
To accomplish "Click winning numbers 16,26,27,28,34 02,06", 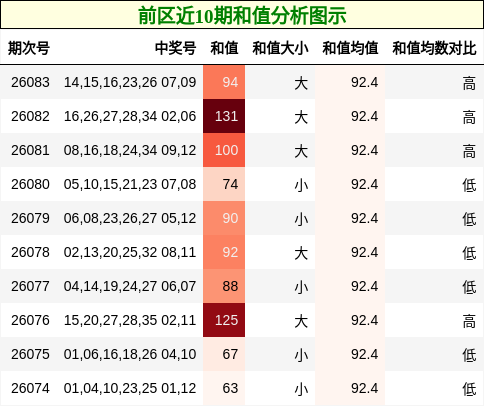I will [130, 116].
